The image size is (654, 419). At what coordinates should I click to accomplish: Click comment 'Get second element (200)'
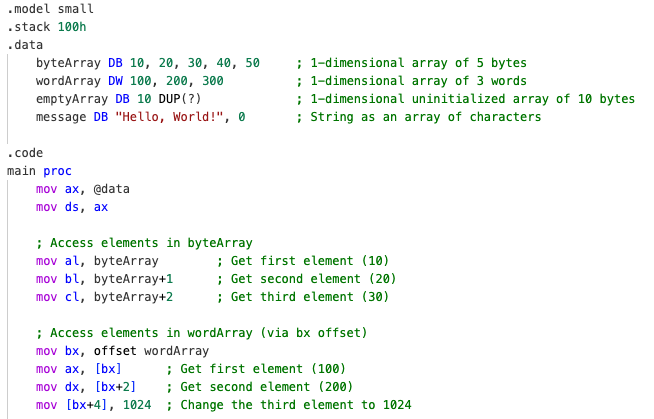click(266, 387)
